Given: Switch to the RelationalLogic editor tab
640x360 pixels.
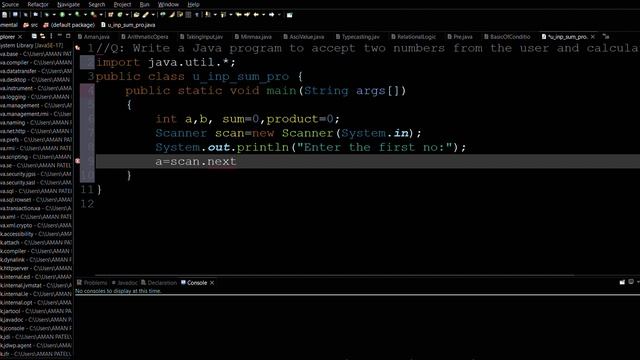Looking at the screenshot, I should 413,37.
